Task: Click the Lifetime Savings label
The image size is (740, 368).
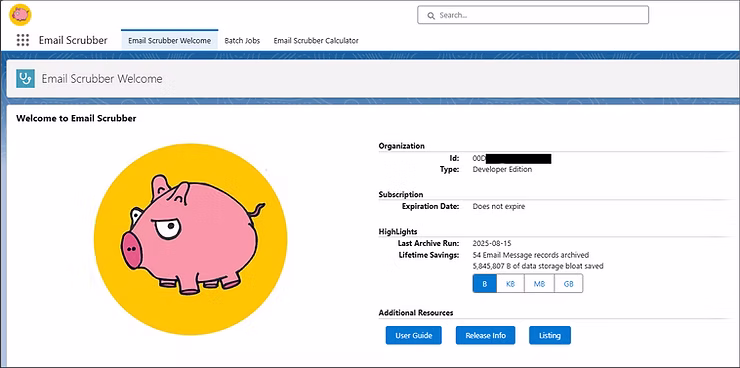Action: 429,255
